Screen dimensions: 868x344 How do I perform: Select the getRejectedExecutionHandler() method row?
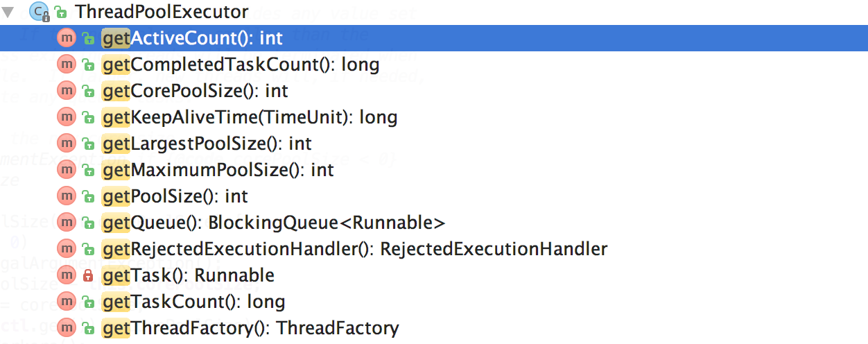pyautogui.click(x=354, y=250)
